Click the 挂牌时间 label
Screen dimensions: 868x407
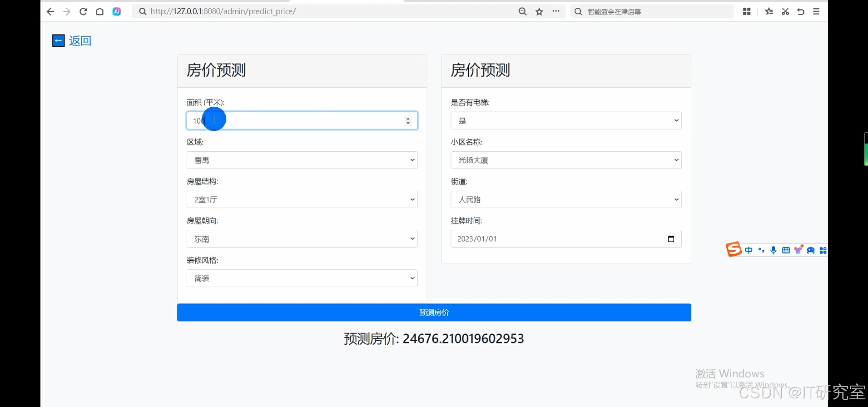pos(466,221)
